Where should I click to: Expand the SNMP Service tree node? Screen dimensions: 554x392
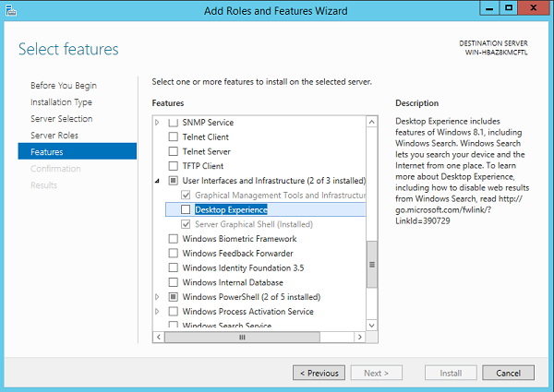158,123
